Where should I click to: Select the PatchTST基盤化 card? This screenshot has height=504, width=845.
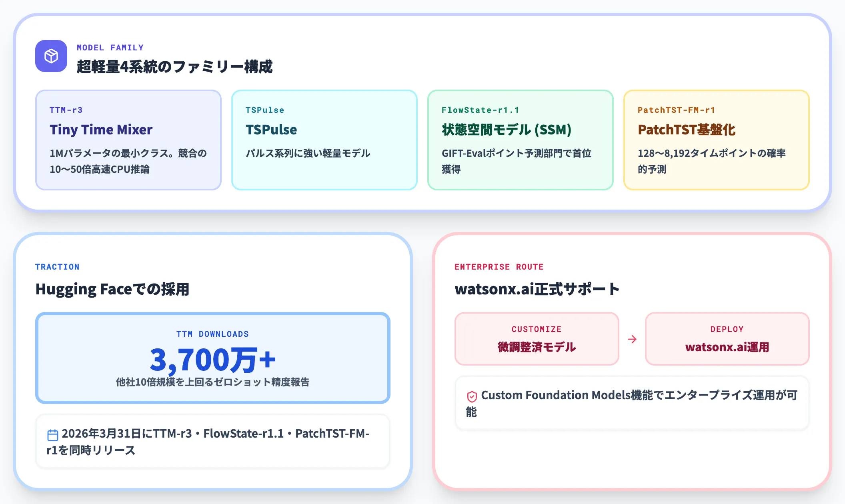click(717, 140)
